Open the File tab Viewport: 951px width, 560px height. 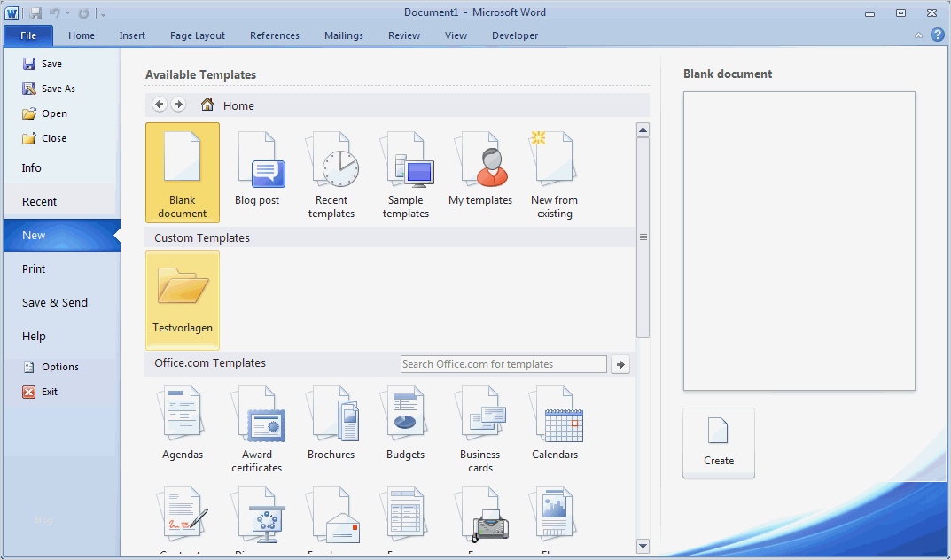28,35
